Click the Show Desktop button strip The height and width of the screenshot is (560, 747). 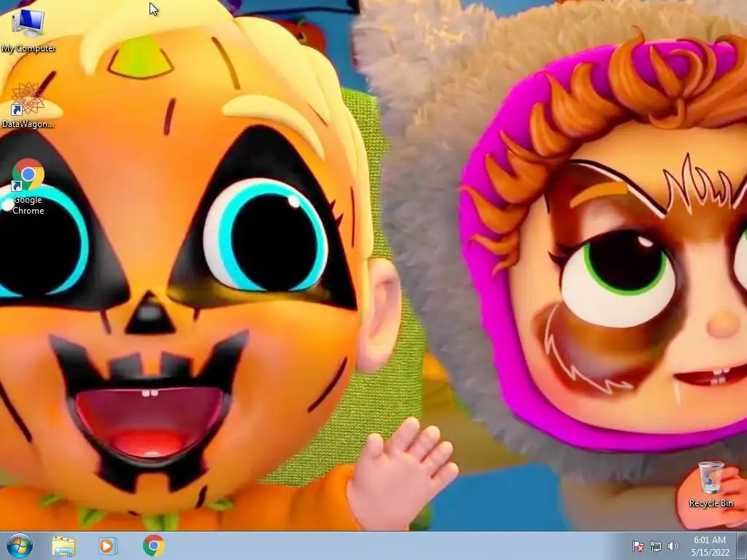[x=742, y=545]
